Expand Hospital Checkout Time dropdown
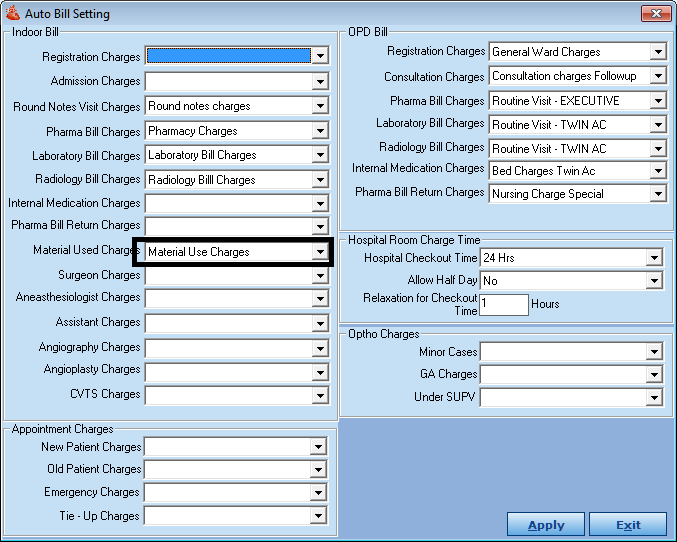 pyautogui.click(x=655, y=258)
